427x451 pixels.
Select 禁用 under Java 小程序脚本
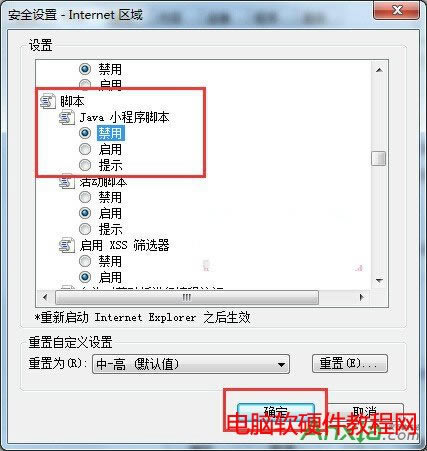point(85,133)
